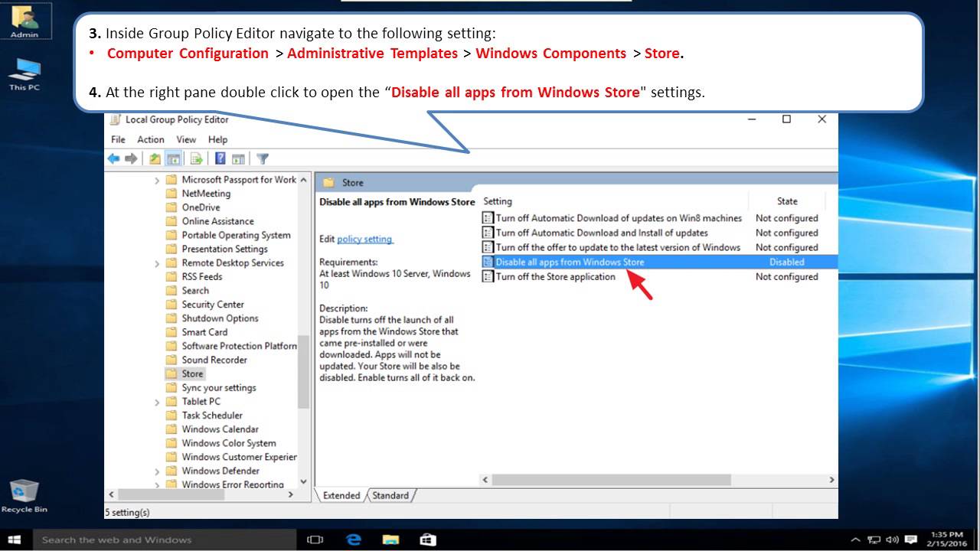The height and width of the screenshot is (551, 980).
Task: Click the Export List toolbar icon
Action: (x=197, y=158)
